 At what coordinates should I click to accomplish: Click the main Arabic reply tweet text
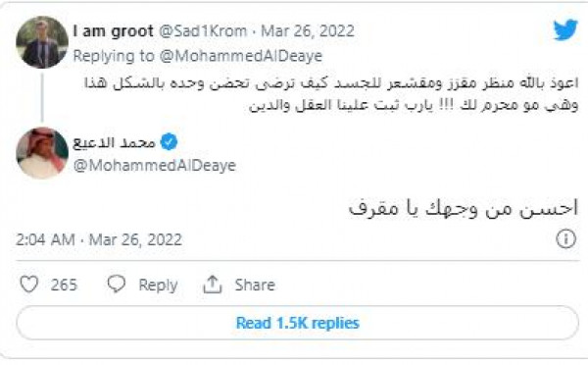(x=464, y=208)
